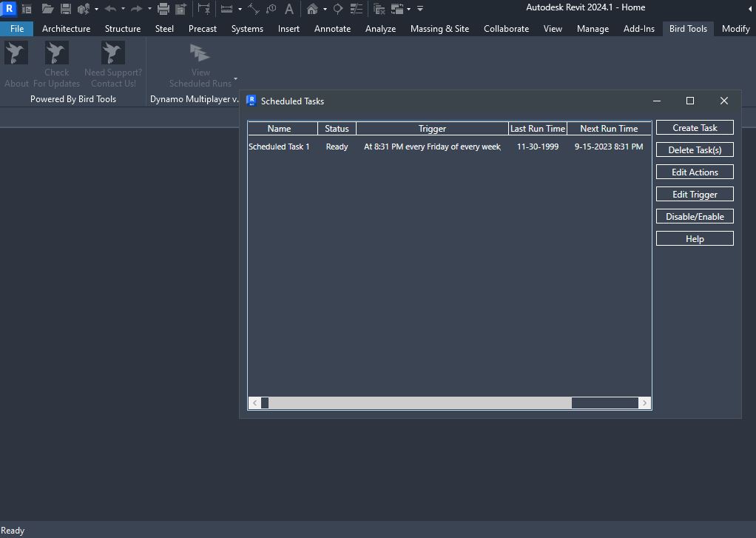Sort by Next Run Time column header
This screenshot has height=538, width=756.
pos(609,128)
